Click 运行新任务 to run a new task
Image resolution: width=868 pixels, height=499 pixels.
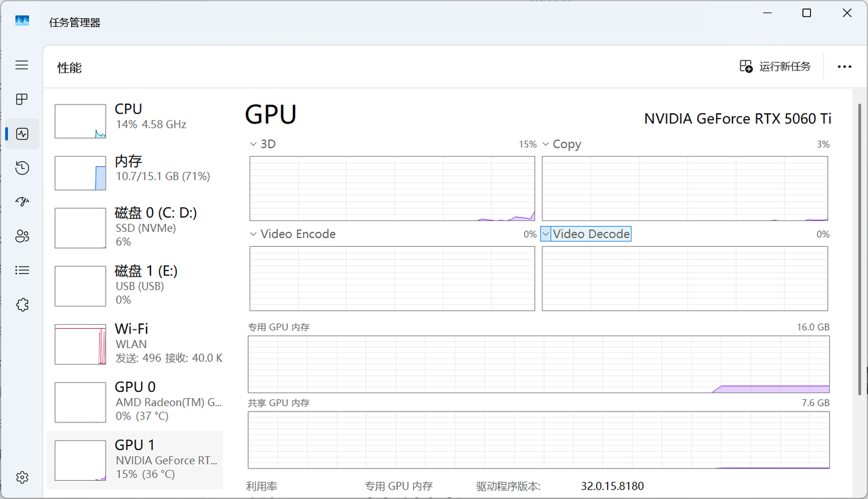pyautogui.click(x=775, y=66)
